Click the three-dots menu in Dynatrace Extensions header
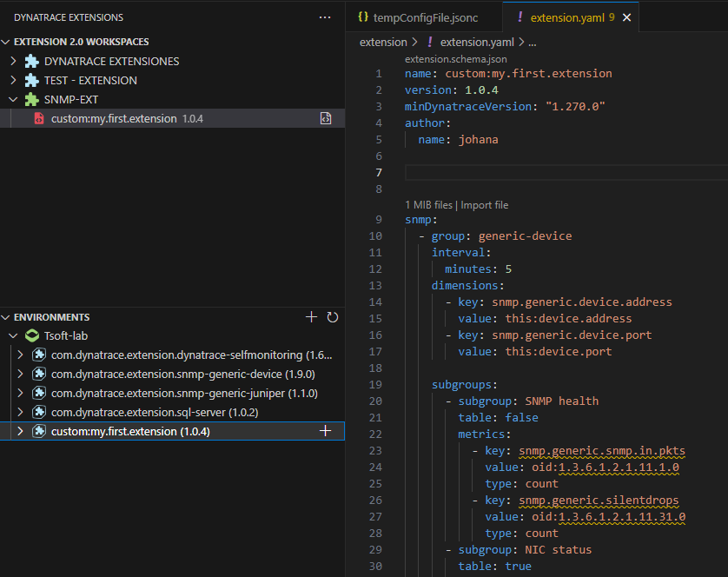 [325, 17]
